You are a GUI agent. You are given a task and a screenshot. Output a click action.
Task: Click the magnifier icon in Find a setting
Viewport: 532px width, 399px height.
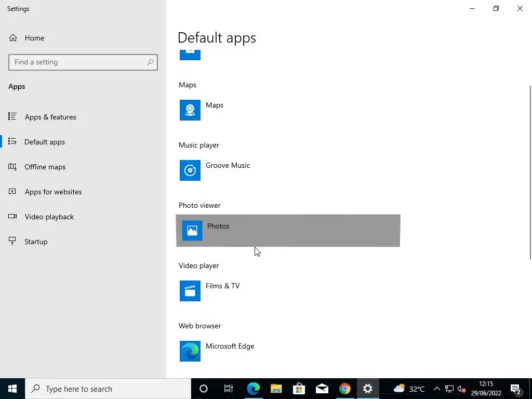(150, 62)
